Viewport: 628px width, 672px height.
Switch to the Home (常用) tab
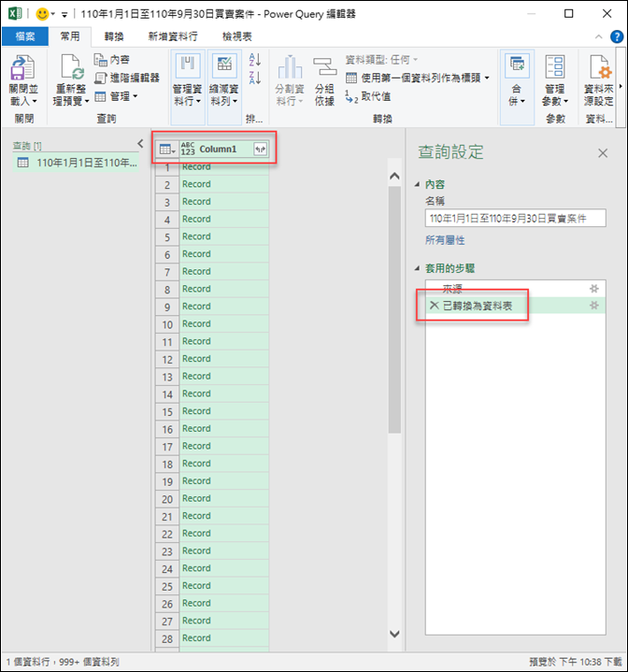point(70,36)
